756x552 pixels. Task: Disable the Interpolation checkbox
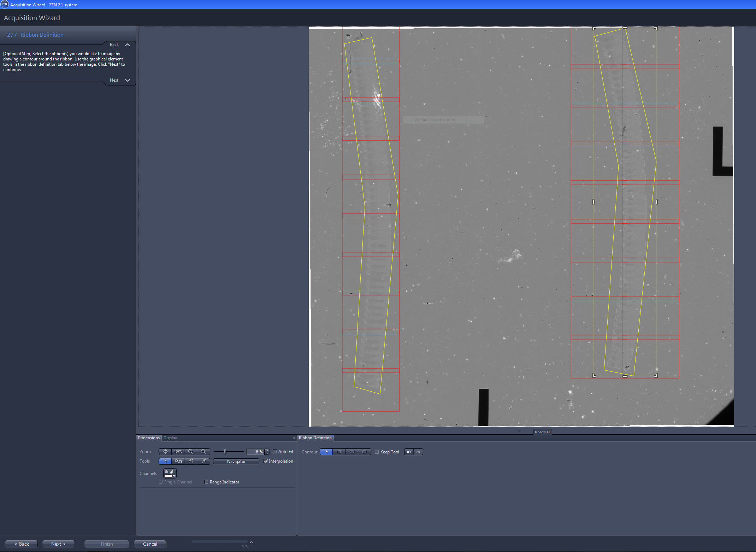266,461
